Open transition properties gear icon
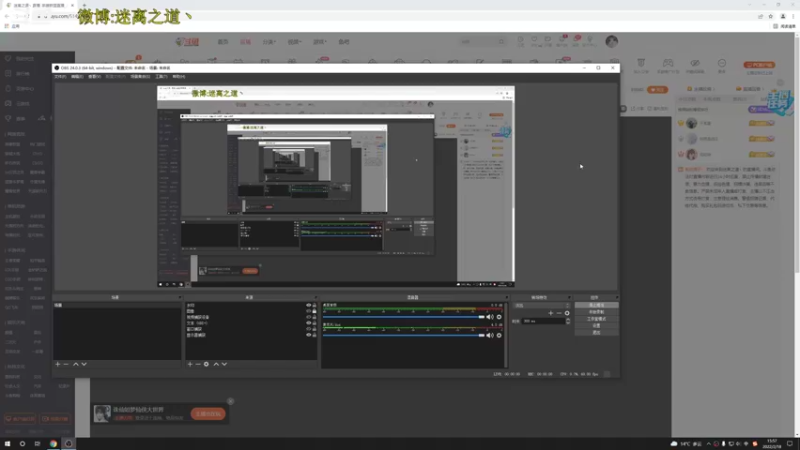 click(x=567, y=313)
